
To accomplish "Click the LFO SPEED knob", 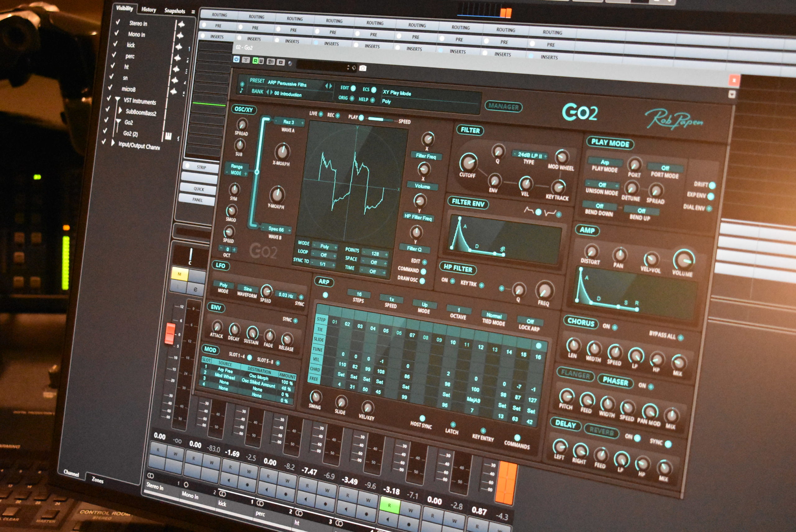I will (266, 291).
